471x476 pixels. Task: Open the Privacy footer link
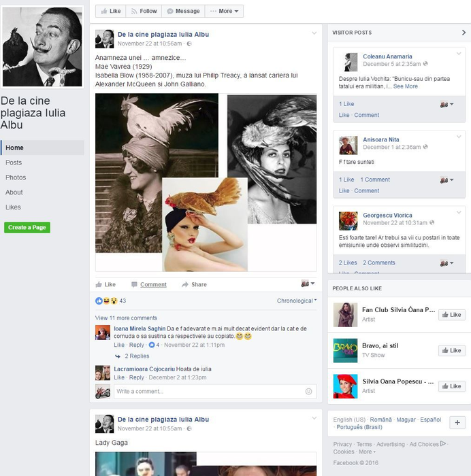tap(342, 445)
